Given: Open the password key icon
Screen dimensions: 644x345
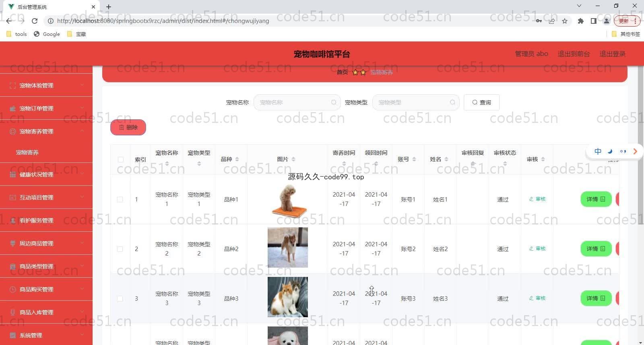Looking at the screenshot, I should (539, 21).
